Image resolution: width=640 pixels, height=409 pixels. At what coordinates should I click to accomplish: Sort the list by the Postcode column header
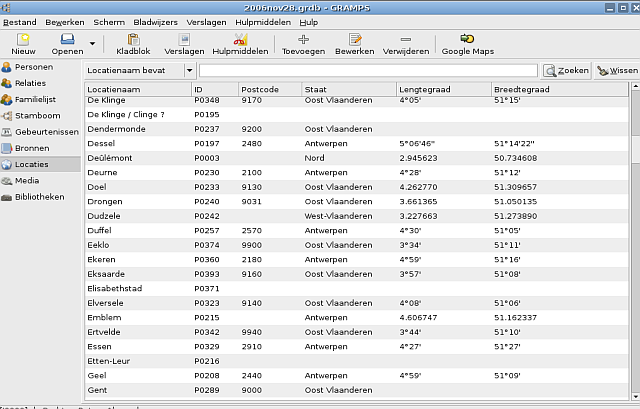(x=268, y=90)
